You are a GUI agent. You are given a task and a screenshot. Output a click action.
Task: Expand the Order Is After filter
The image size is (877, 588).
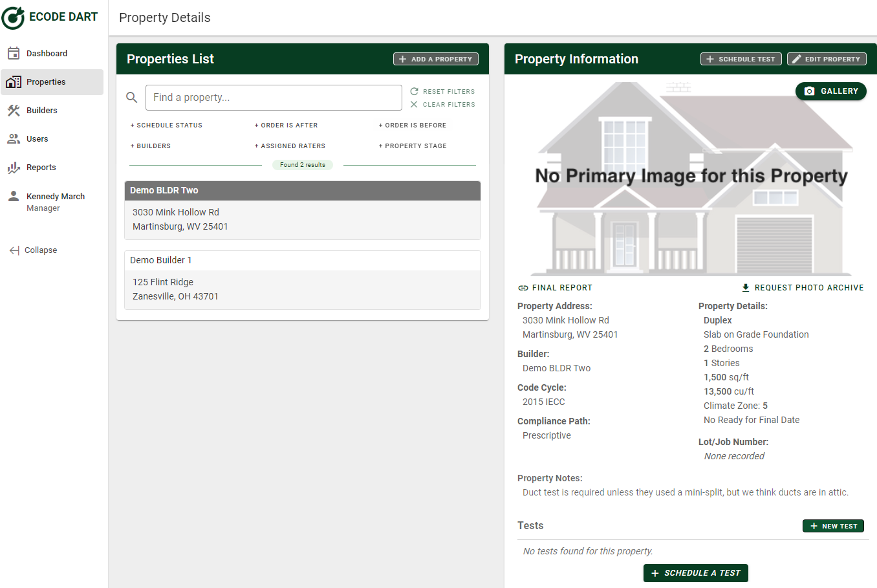click(x=286, y=125)
